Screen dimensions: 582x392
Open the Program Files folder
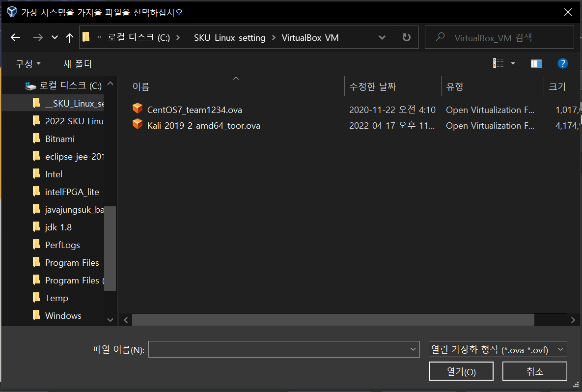coord(72,263)
